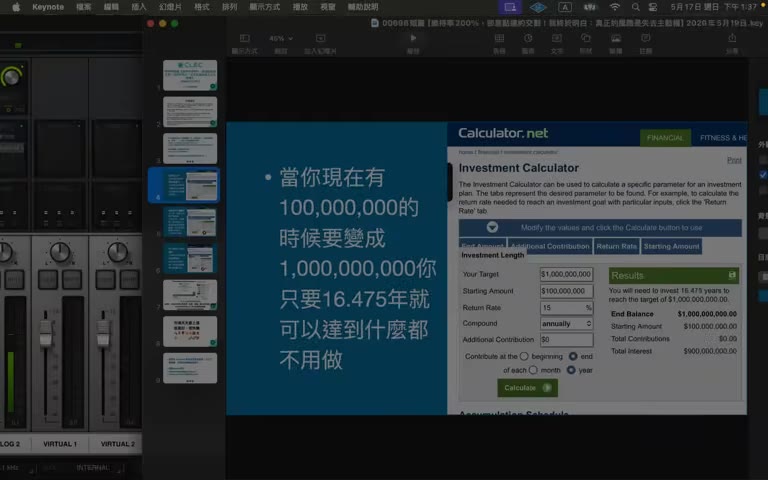The height and width of the screenshot is (480, 768).
Task: Click the Additional Contribution $0 field
Action: point(566,339)
